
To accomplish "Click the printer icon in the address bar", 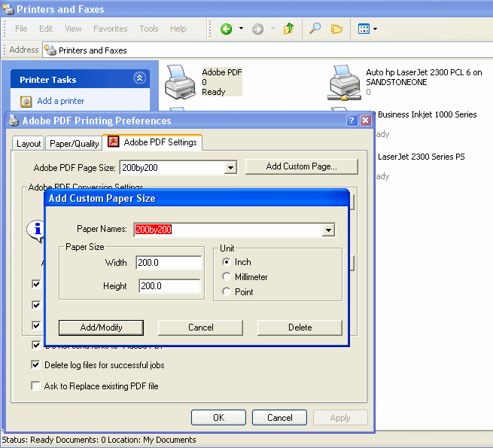I will (x=50, y=50).
